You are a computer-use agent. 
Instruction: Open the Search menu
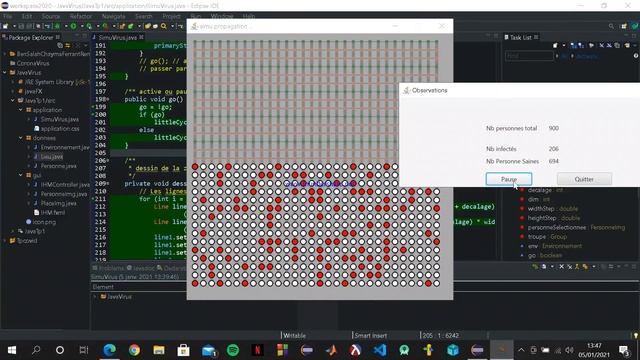[144, 16]
